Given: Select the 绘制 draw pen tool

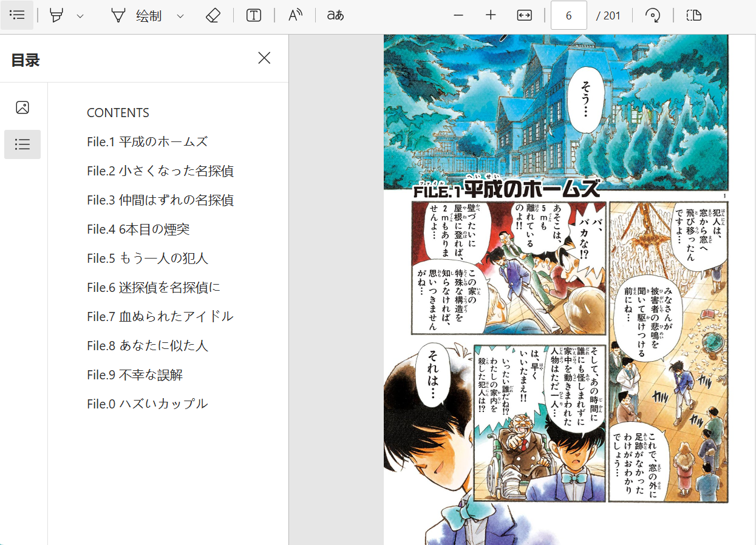Looking at the screenshot, I should [x=137, y=16].
